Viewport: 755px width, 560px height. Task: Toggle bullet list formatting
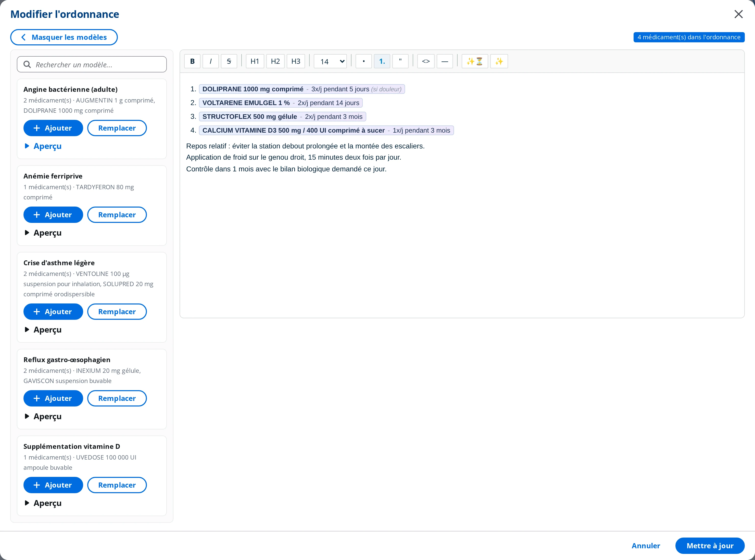[364, 61]
